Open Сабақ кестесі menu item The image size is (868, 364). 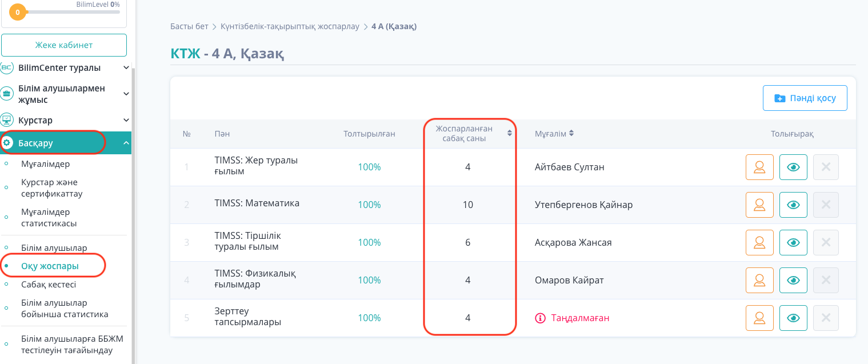(49, 285)
